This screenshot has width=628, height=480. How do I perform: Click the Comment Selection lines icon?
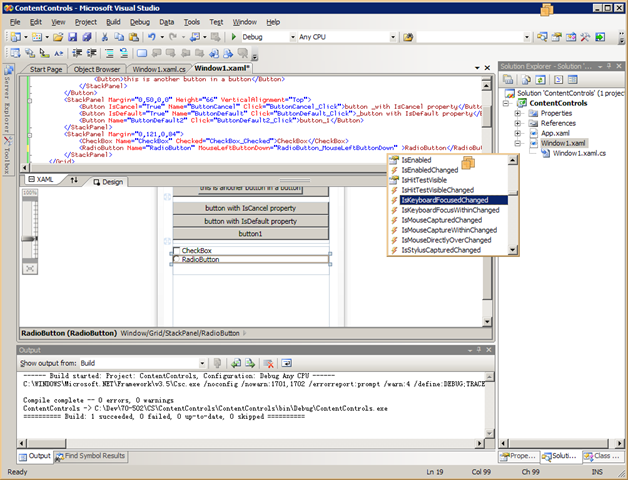[109, 53]
